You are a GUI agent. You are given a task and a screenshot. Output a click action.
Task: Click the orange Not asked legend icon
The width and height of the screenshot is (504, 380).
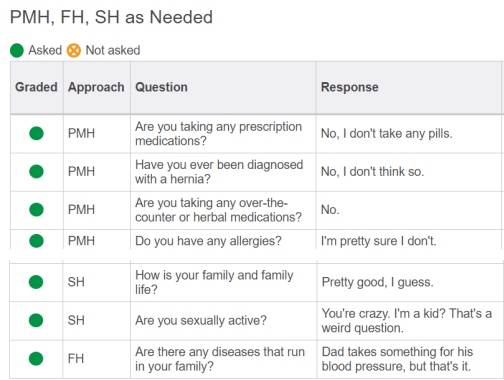click(74, 51)
